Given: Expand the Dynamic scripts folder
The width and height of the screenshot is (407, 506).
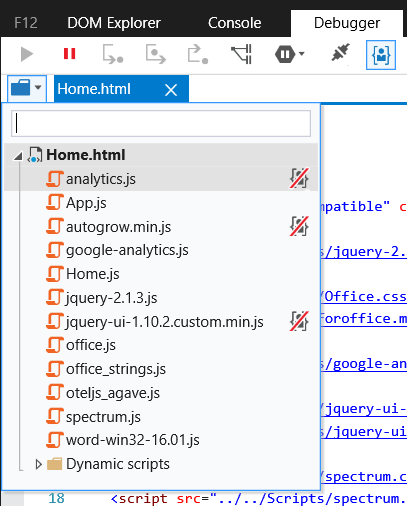Looking at the screenshot, I should pyautogui.click(x=38, y=464).
